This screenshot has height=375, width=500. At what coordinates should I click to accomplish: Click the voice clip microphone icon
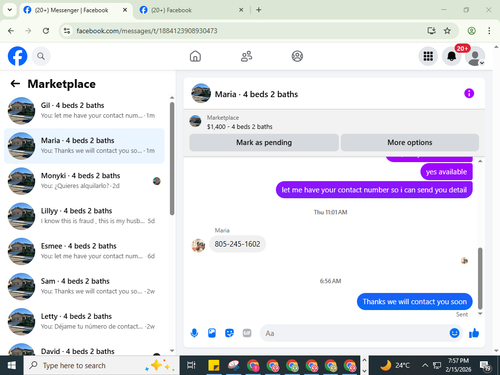(x=194, y=333)
